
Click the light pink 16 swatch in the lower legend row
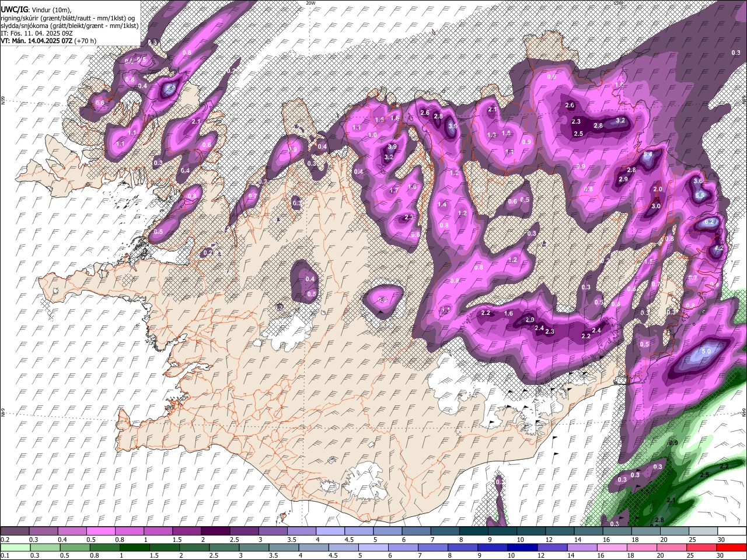coord(612,547)
